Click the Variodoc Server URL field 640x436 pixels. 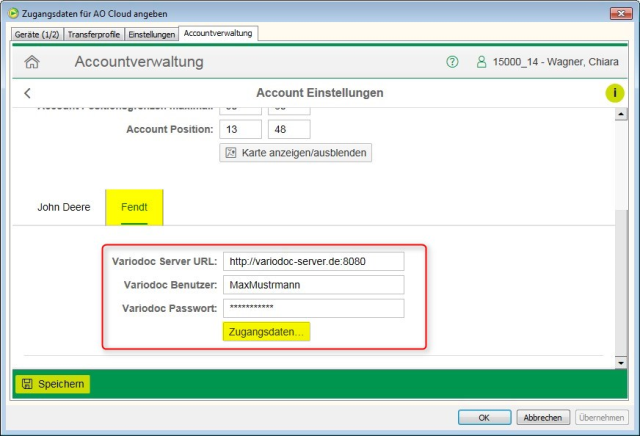[x=313, y=262]
